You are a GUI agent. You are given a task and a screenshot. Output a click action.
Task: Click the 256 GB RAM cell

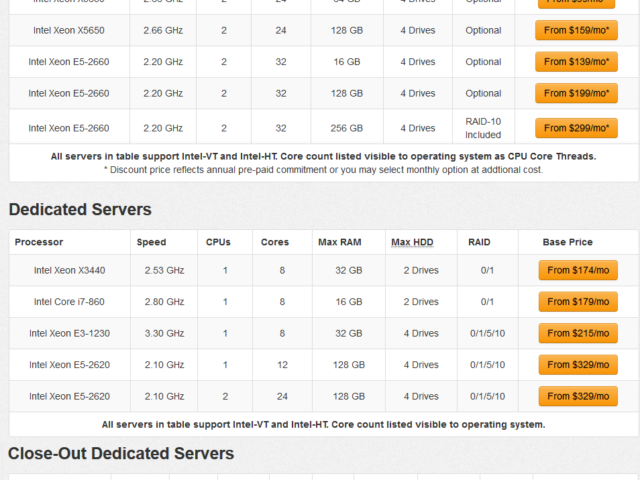click(347, 128)
